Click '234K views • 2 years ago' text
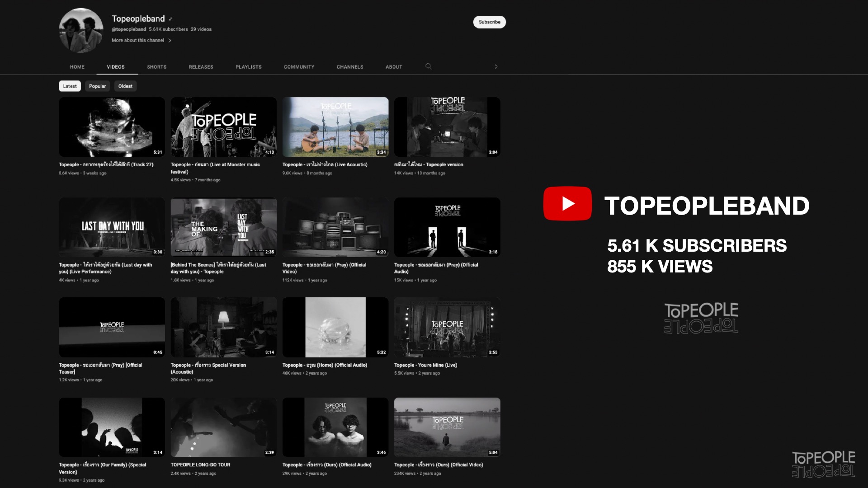Image resolution: width=868 pixels, height=488 pixels. (417, 474)
